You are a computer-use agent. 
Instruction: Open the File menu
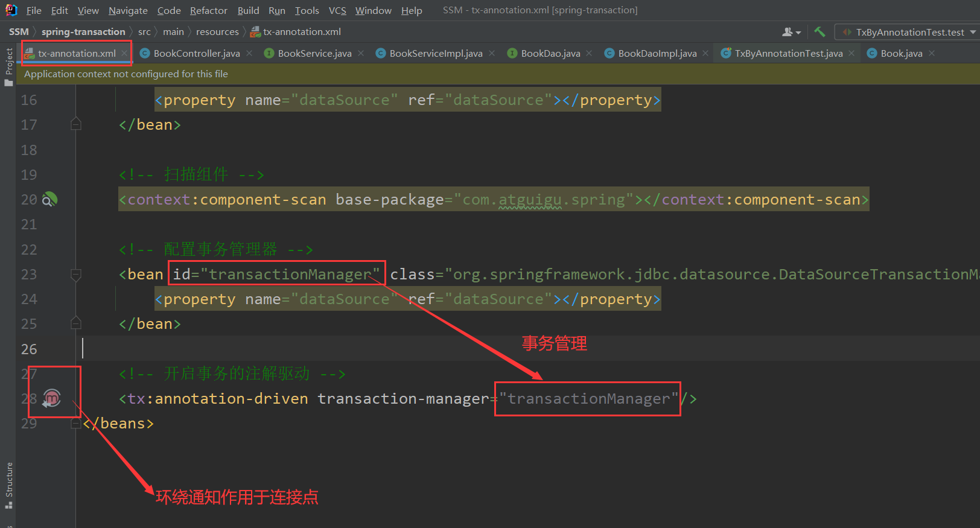click(34, 10)
